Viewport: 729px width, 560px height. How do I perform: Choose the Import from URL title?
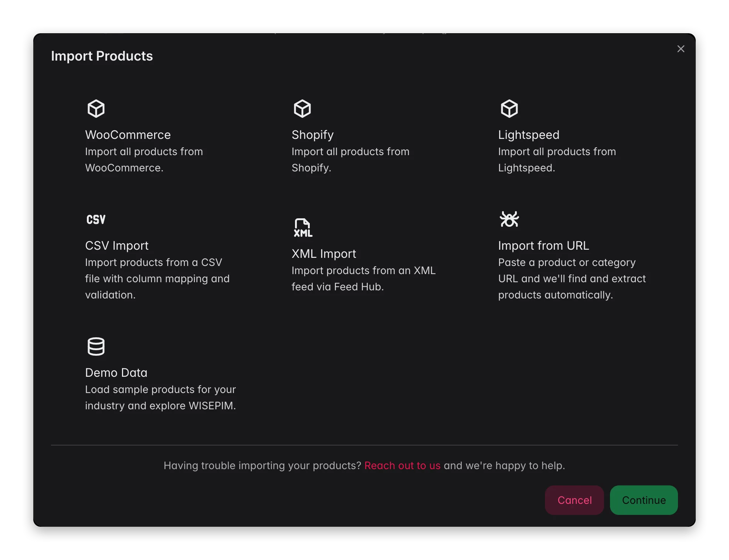pyautogui.click(x=543, y=246)
